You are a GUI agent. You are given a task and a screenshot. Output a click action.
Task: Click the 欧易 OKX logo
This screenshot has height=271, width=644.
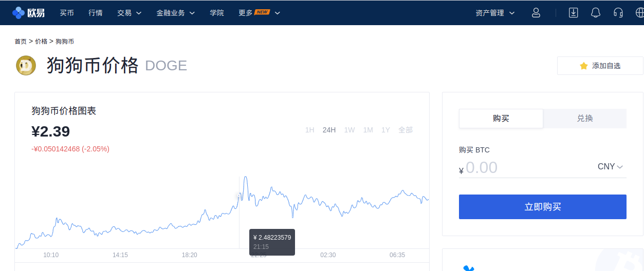tap(28, 13)
